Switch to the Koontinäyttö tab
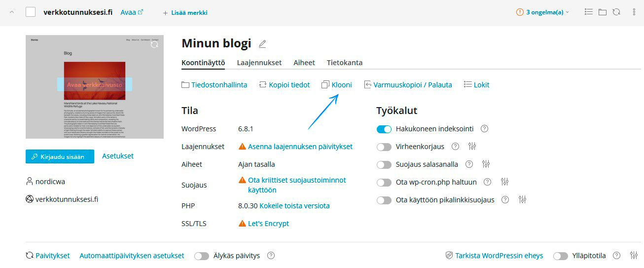644x268 pixels. point(203,63)
